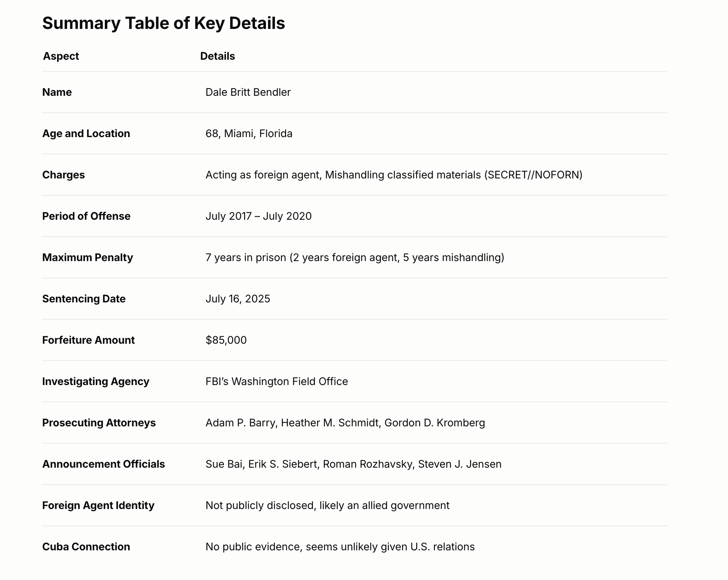Select the 68, Miami, Florida cell
Viewport: 728px width, 580px height.
click(249, 133)
